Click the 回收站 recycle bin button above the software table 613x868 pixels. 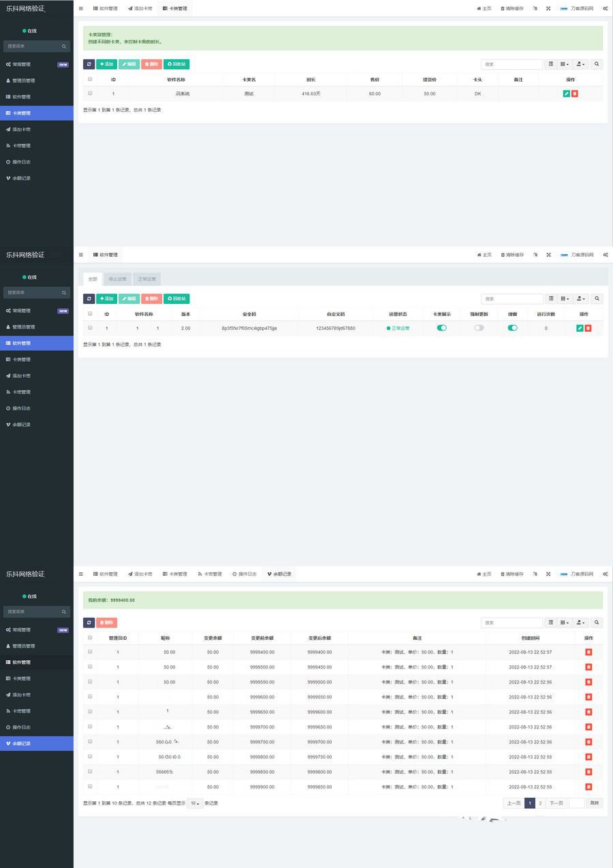(176, 299)
